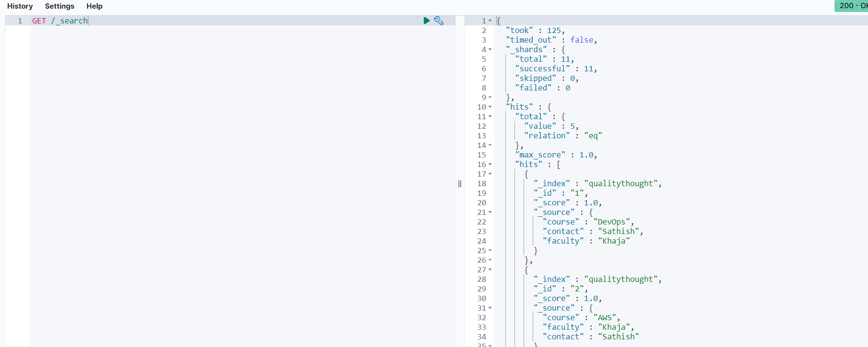Click the "contact" : "Sathish" line 23
868x347 pixels.
point(593,231)
